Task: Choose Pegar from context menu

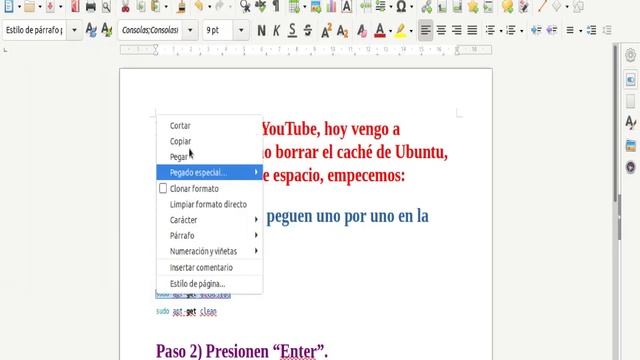Action: [209, 157]
